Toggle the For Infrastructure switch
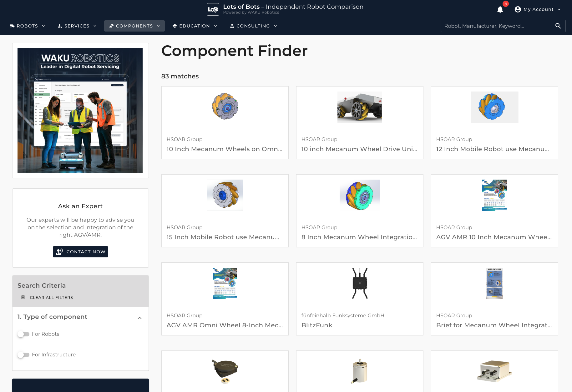572x392 pixels. (x=23, y=355)
